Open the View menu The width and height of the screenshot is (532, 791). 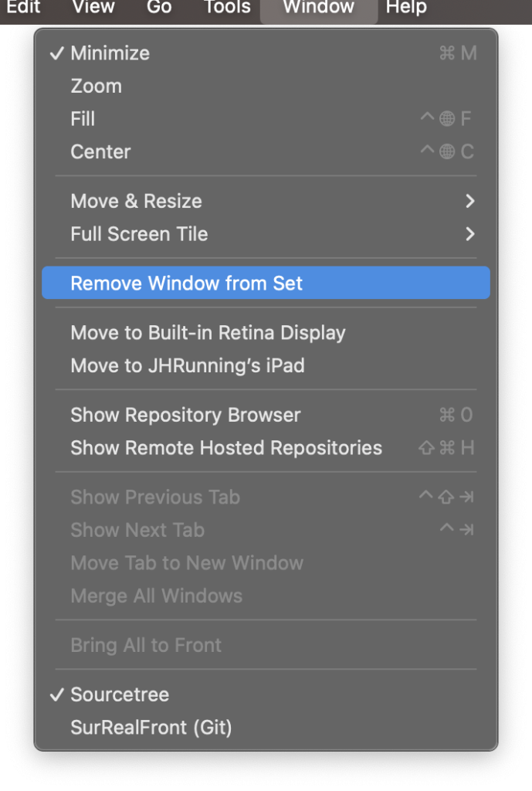coord(93,8)
